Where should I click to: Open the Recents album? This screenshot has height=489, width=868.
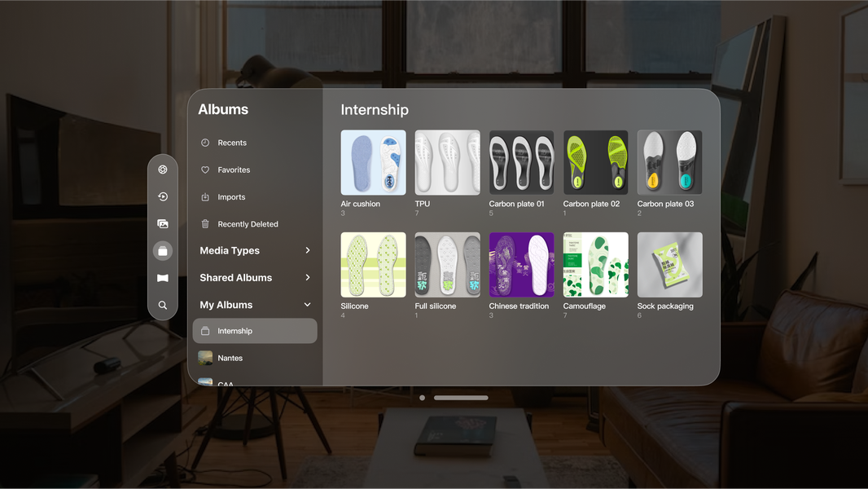tap(255, 143)
